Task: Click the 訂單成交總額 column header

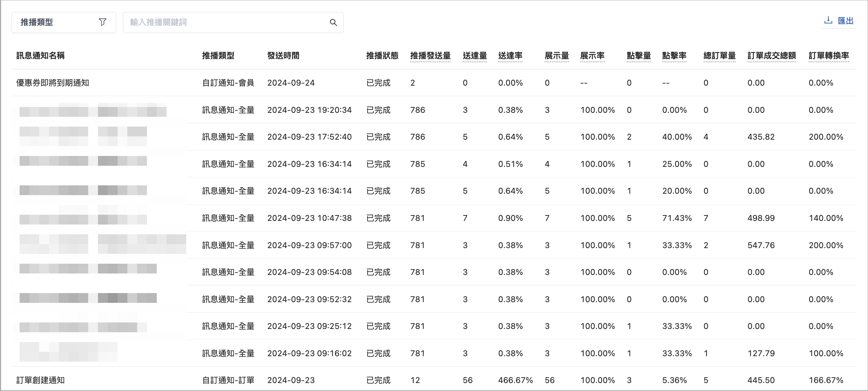Action: click(x=772, y=55)
